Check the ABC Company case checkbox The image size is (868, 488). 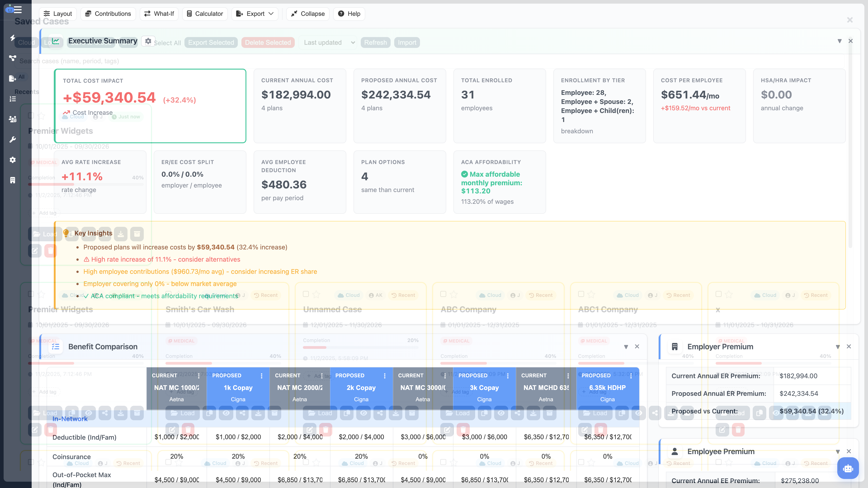[443, 294]
